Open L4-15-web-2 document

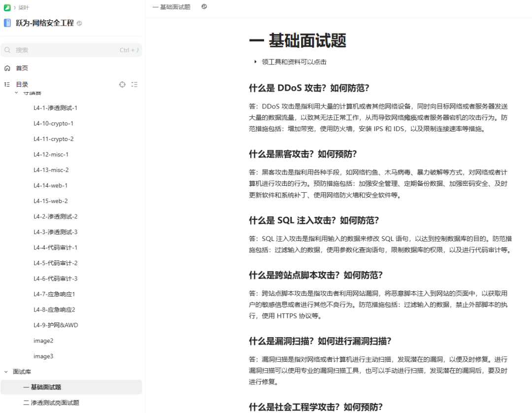click(51, 201)
